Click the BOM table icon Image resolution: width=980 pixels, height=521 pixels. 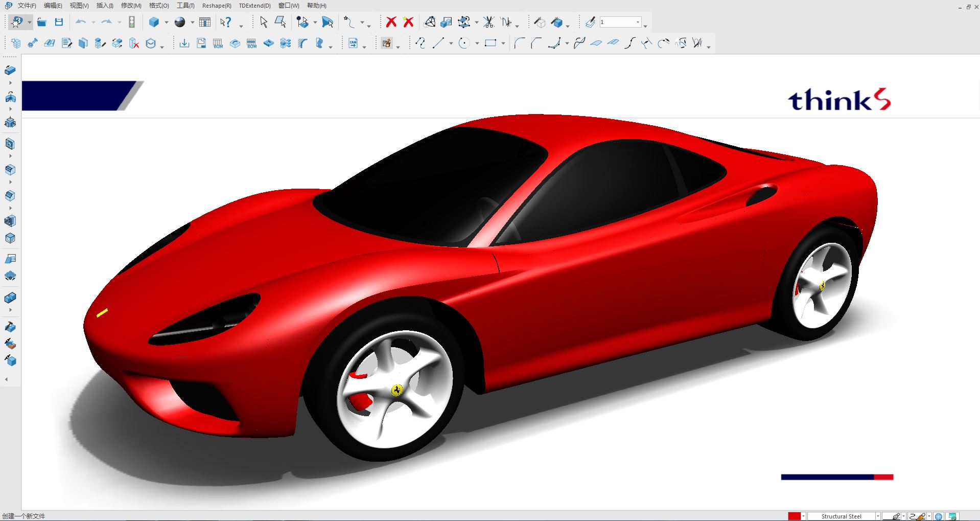tap(218, 43)
